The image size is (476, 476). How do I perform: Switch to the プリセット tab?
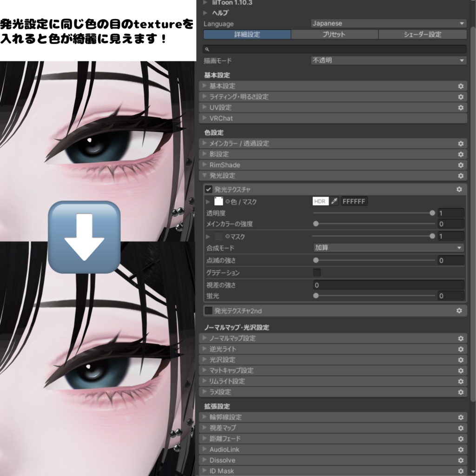pos(334,34)
